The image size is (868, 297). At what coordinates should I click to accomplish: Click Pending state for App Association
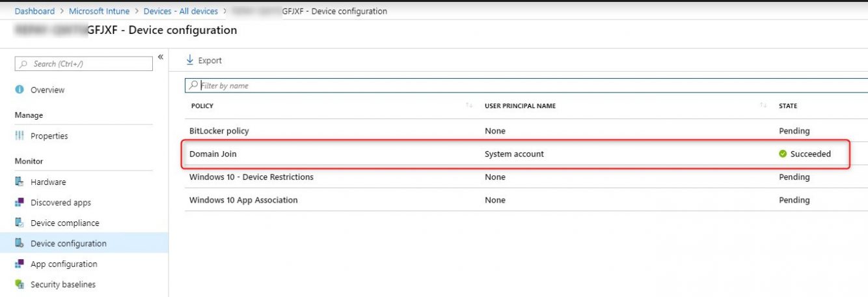point(794,200)
